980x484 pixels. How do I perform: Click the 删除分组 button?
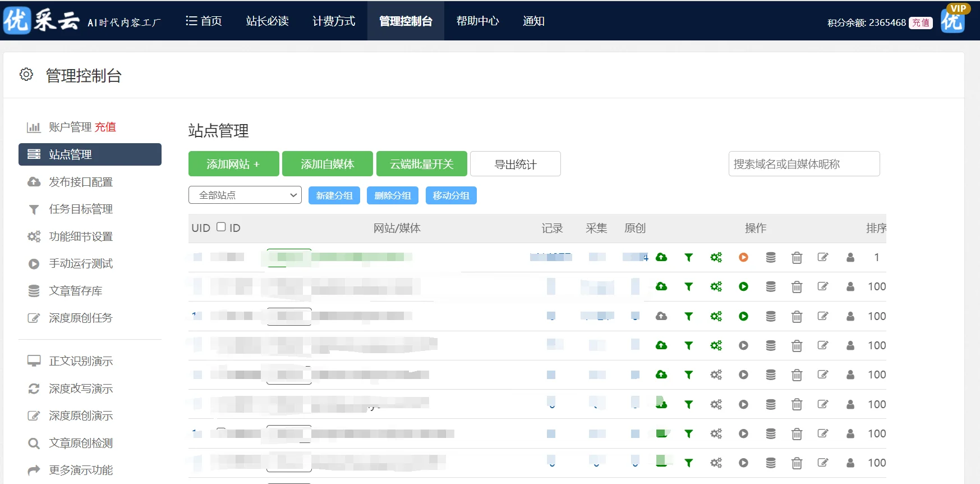click(393, 195)
